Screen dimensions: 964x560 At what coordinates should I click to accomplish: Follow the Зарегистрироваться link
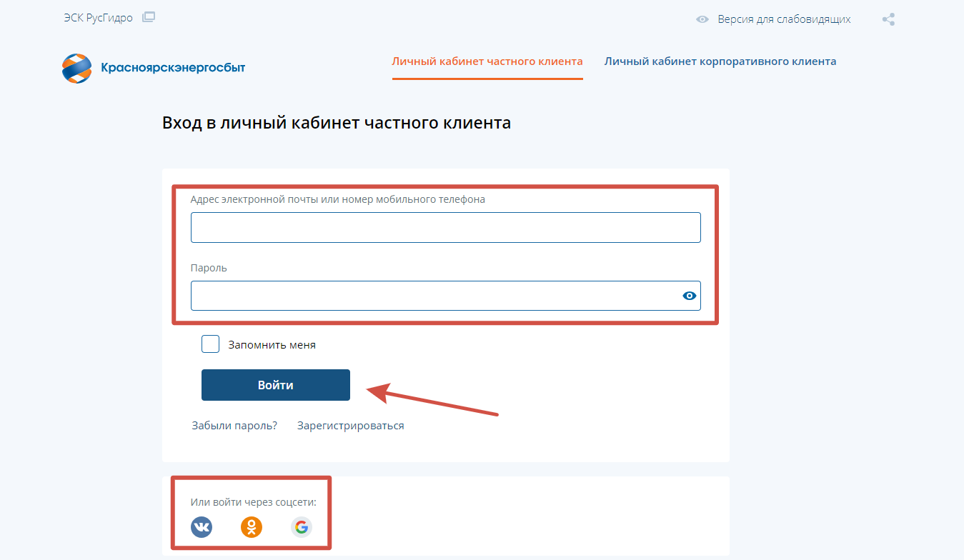point(350,426)
